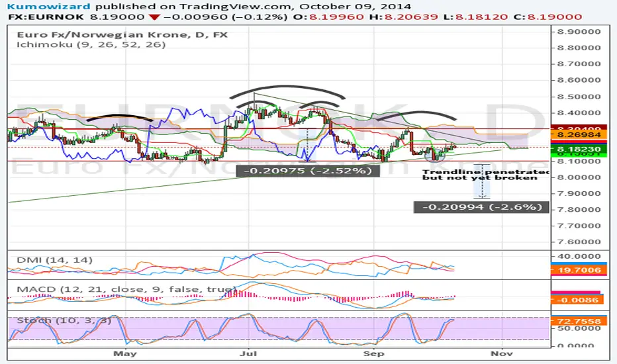Click the October 09, 2014 publish date

[x=355, y=7]
